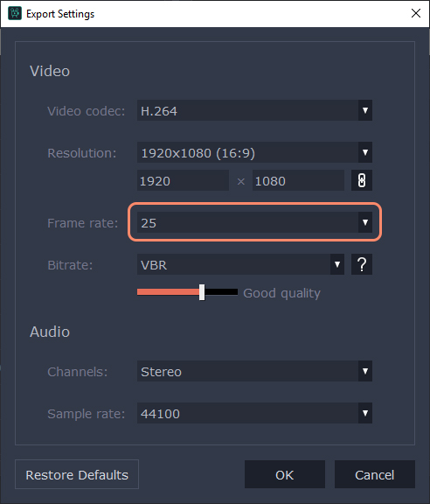Close the Export Settings dialog
Image resolution: width=430 pixels, height=504 pixels.
(x=416, y=13)
